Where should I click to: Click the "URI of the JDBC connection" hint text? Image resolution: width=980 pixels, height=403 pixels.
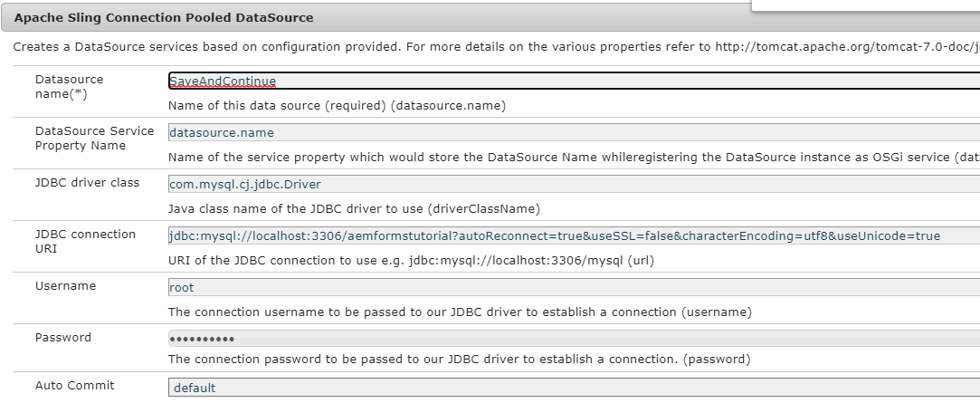[x=411, y=261]
